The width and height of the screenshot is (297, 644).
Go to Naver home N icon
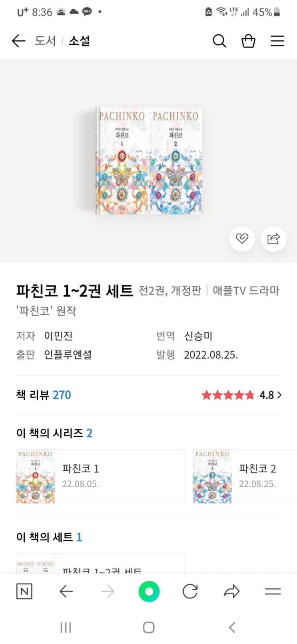coord(24,591)
